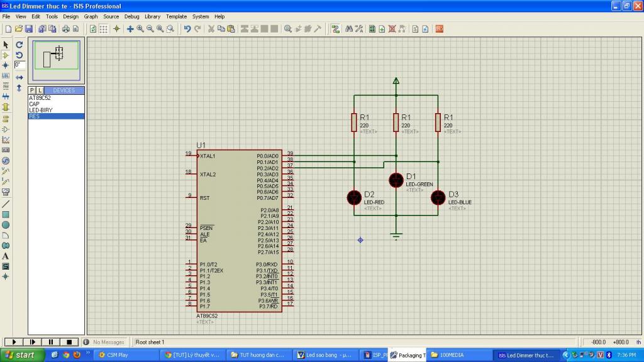Open the Design menu
This screenshot has width=644, height=362.
pos(70,16)
